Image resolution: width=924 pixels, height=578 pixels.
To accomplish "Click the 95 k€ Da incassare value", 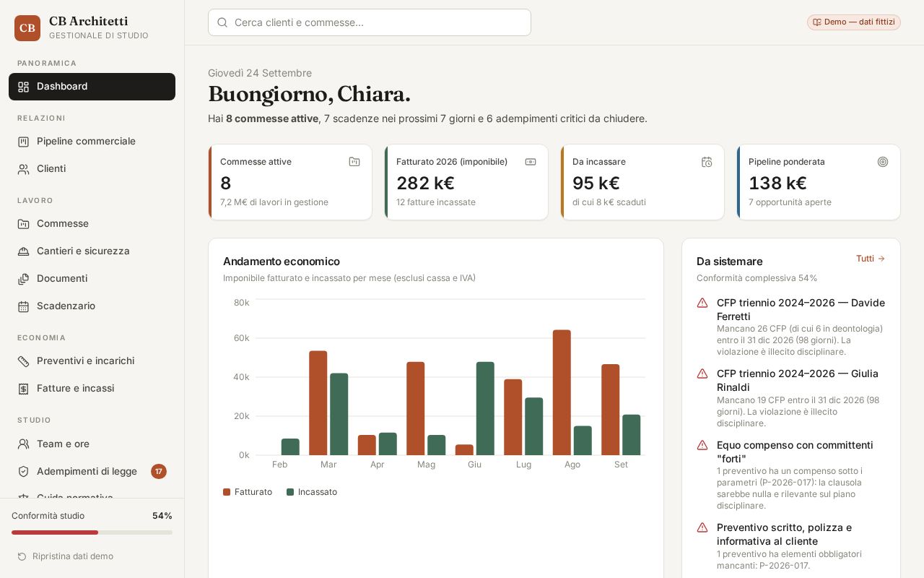I will pos(596,184).
